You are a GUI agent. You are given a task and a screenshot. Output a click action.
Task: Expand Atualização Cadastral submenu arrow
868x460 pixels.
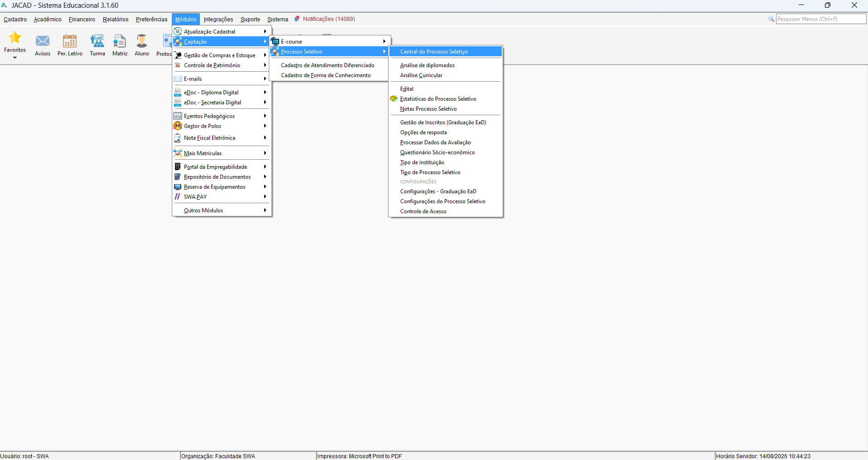265,32
